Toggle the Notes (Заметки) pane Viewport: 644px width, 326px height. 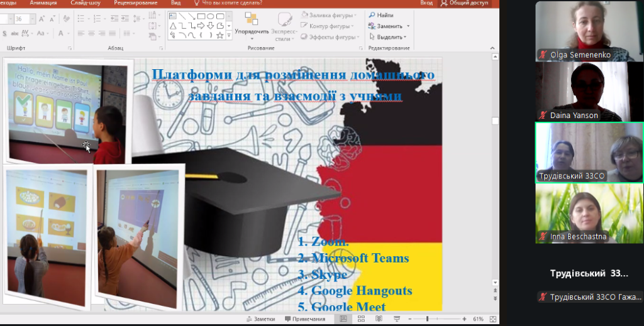pyautogui.click(x=260, y=319)
